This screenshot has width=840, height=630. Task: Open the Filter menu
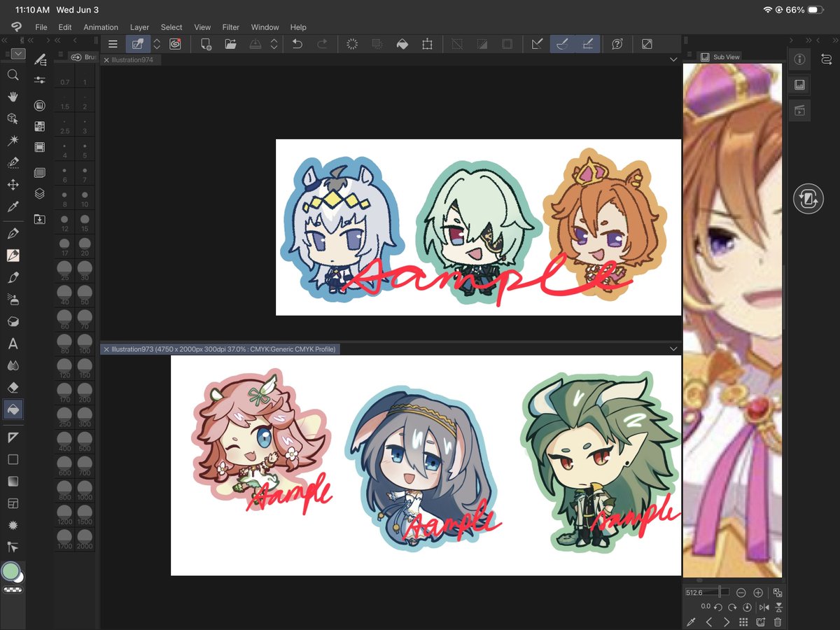click(231, 27)
